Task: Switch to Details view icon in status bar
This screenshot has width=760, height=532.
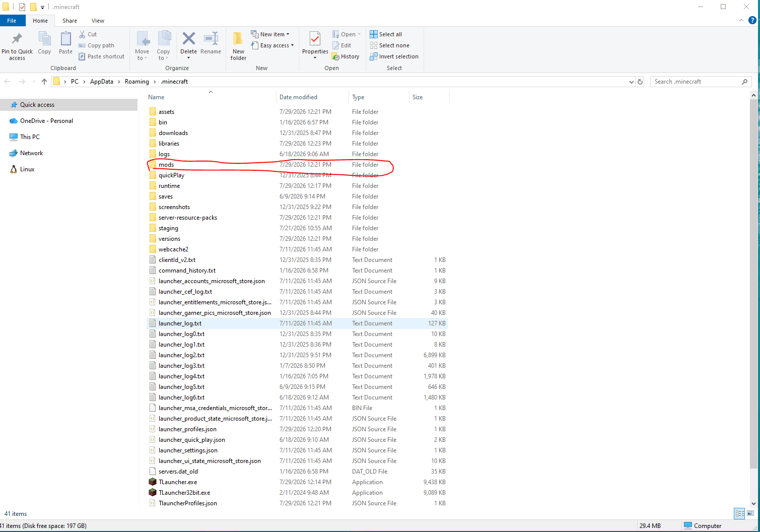Action: click(x=740, y=513)
